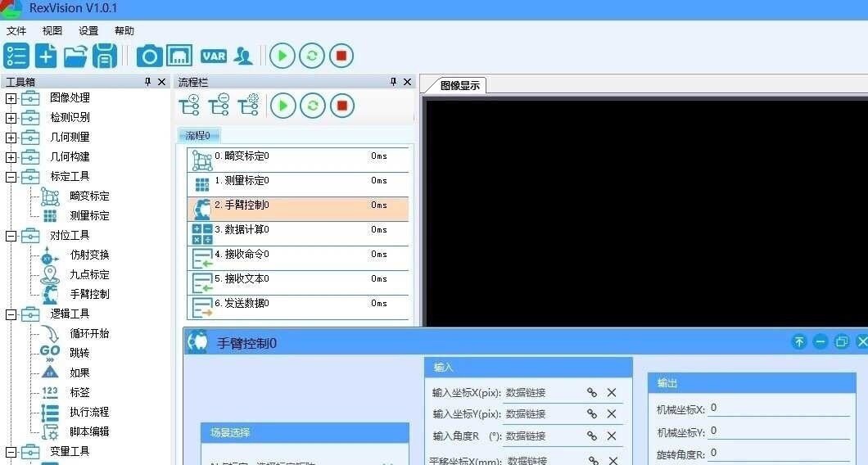Screen dimensions: 868x465
Task: Open the 帮助 menu
Action: (x=124, y=31)
